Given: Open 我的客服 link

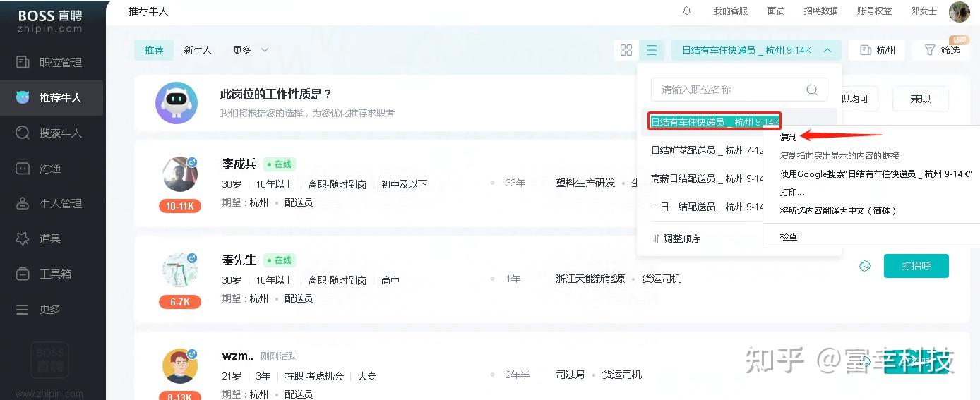Looking at the screenshot, I should (730, 11).
